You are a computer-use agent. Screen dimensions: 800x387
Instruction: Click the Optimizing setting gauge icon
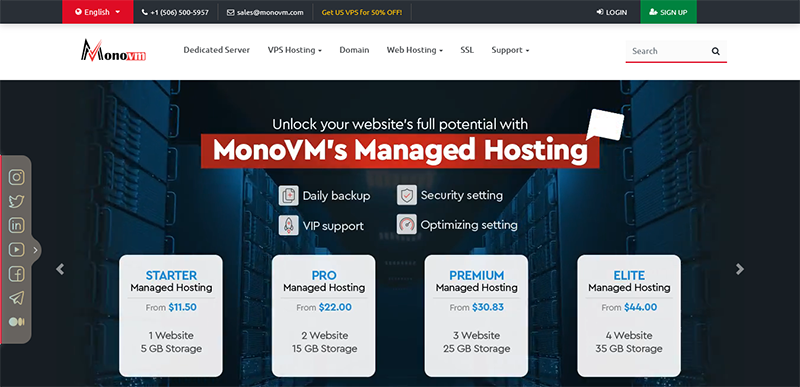(407, 224)
